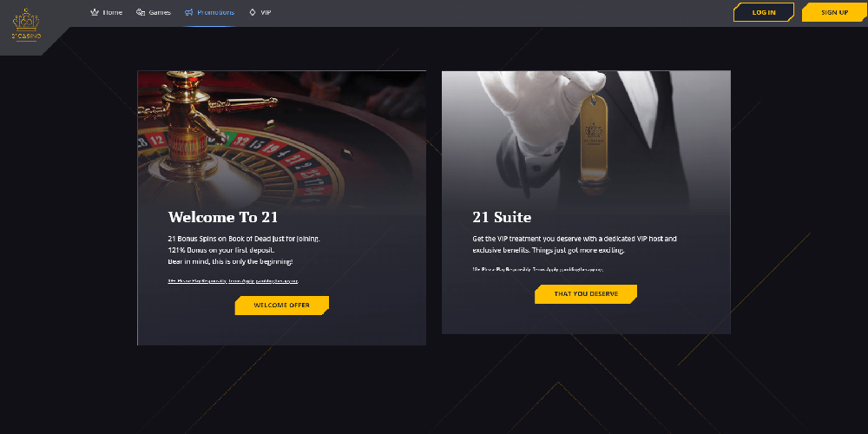Viewport: 868px width, 434px height.
Task: Open the roulette wheel promotion image
Action: tap(282, 142)
